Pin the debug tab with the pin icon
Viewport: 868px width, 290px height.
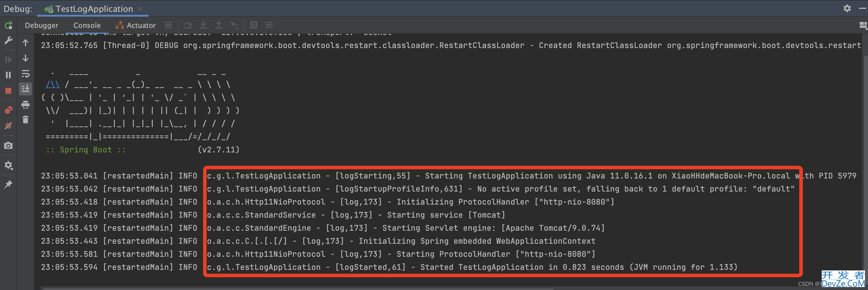(x=8, y=184)
